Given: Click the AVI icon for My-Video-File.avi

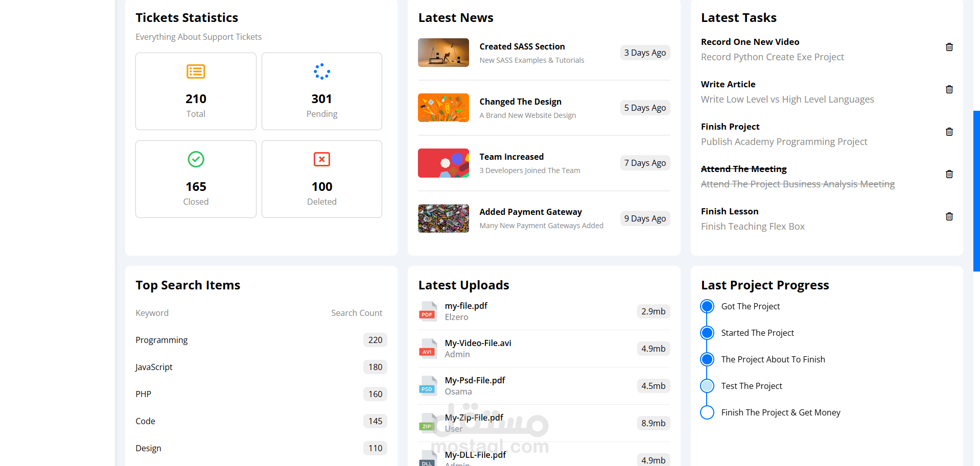Looking at the screenshot, I should 428,349.
